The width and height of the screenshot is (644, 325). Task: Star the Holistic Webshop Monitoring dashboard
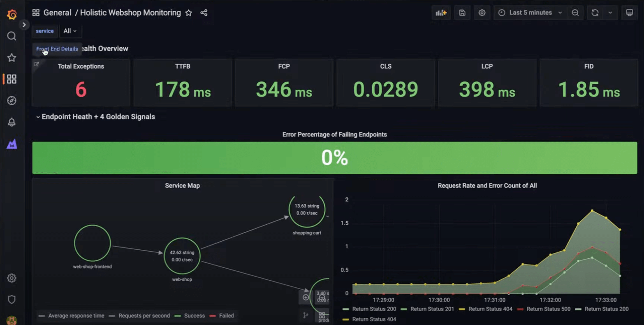tap(189, 13)
